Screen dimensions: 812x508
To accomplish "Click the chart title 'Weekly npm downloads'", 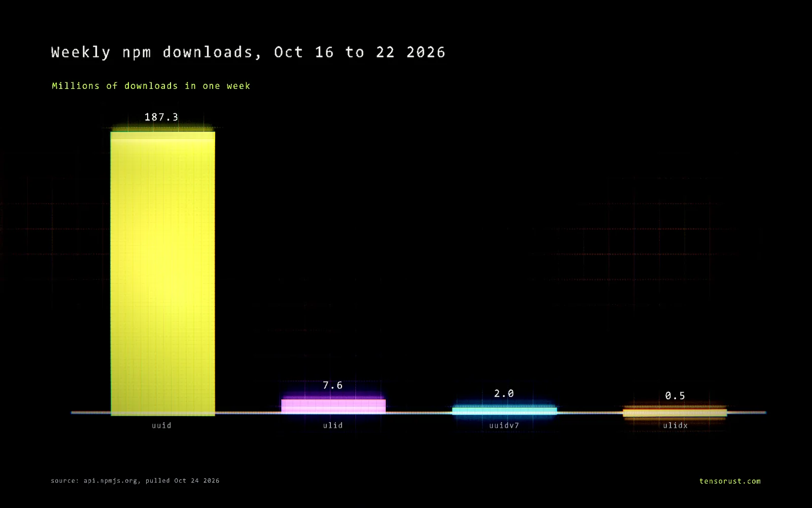I will (248, 52).
